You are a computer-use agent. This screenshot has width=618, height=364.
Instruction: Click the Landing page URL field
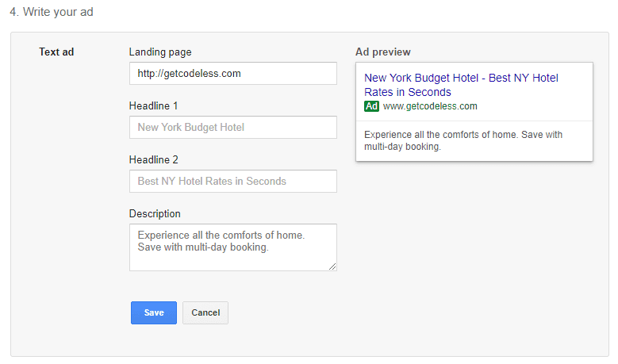coord(232,74)
